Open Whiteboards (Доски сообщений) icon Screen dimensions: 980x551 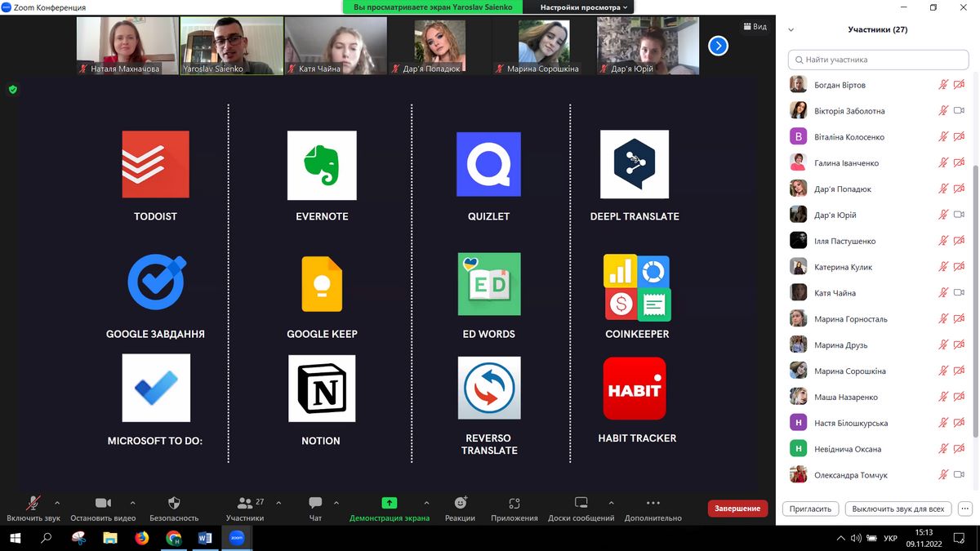pyautogui.click(x=581, y=503)
